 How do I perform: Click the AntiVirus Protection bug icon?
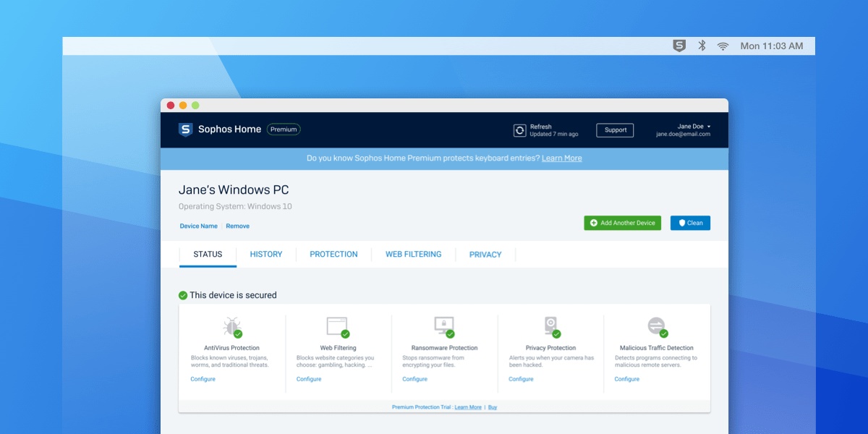point(231,326)
